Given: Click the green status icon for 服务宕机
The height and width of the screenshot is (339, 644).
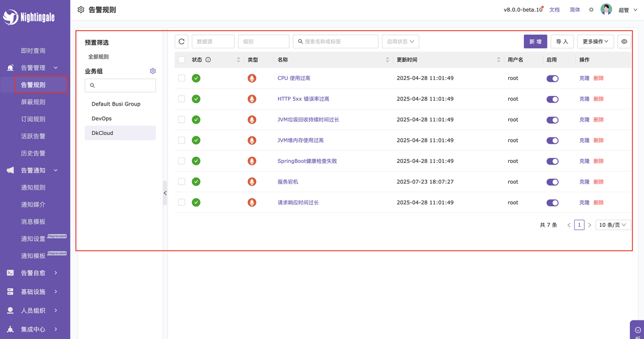Looking at the screenshot, I should tap(196, 182).
